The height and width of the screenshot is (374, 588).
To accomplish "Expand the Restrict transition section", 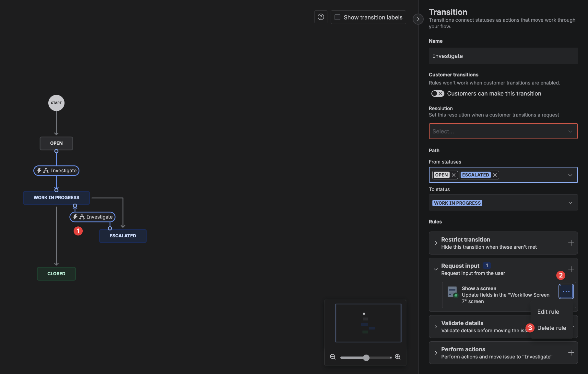I will click(x=436, y=243).
